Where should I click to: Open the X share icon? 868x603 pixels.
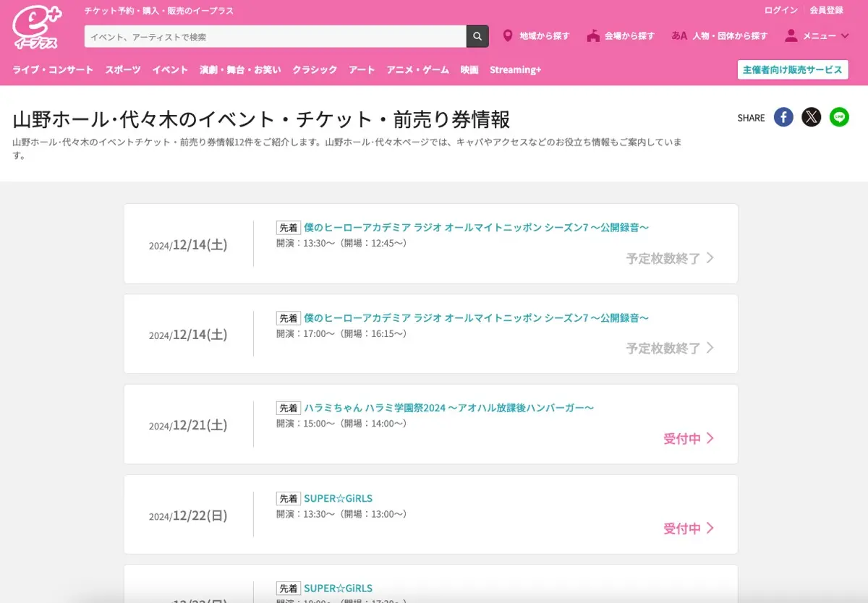[x=811, y=116]
